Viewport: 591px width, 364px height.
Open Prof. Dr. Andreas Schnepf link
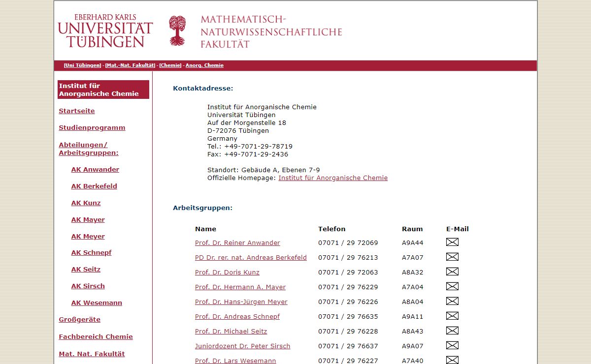pos(237,317)
